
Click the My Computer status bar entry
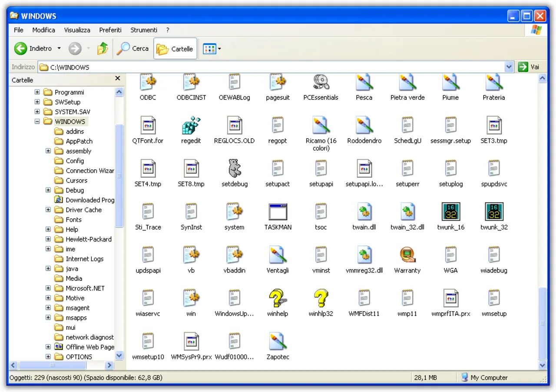tap(484, 378)
